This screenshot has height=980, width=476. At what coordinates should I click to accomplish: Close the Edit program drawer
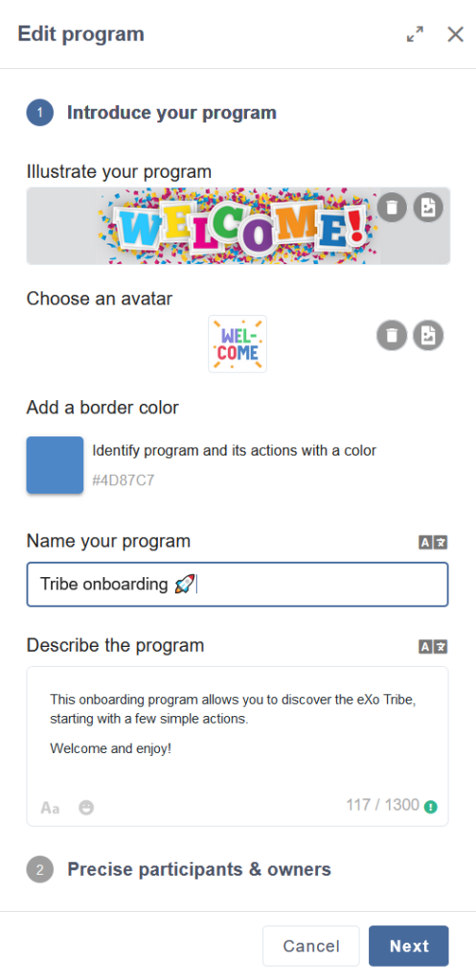coord(455,34)
